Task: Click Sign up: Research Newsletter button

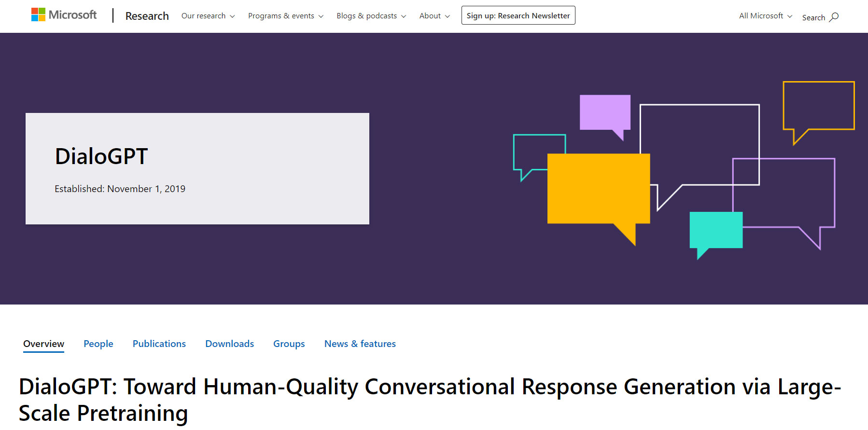Action: point(518,15)
